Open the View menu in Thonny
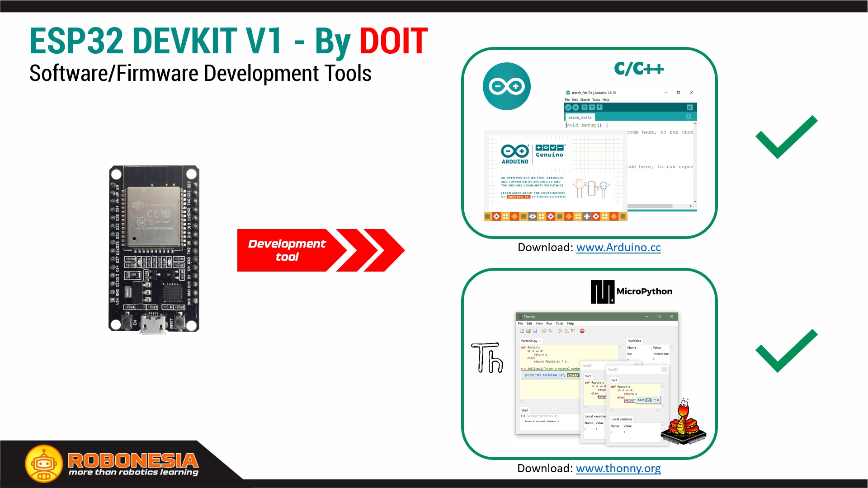Image resolution: width=868 pixels, height=488 pixels. point(539,324)
